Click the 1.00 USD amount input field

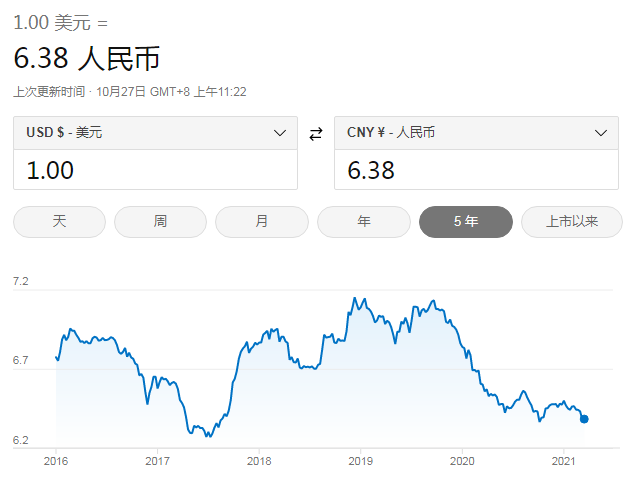point(155,170)
